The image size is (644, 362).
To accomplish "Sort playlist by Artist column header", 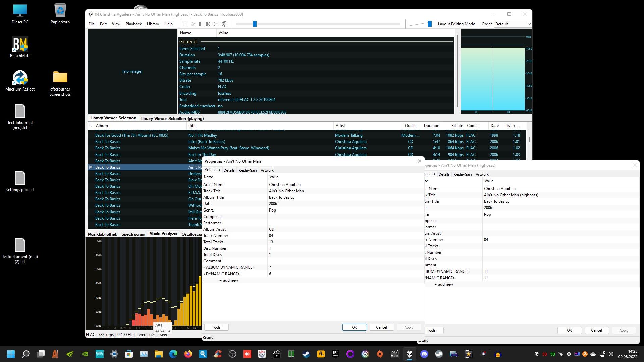I will tap(367, 126).
